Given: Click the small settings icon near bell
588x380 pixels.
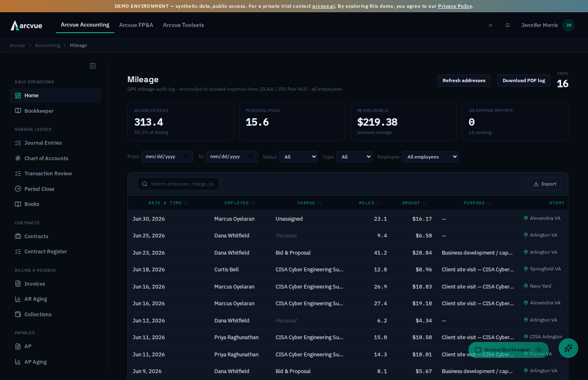Looking at the screenshot, I should click(490, 25).
